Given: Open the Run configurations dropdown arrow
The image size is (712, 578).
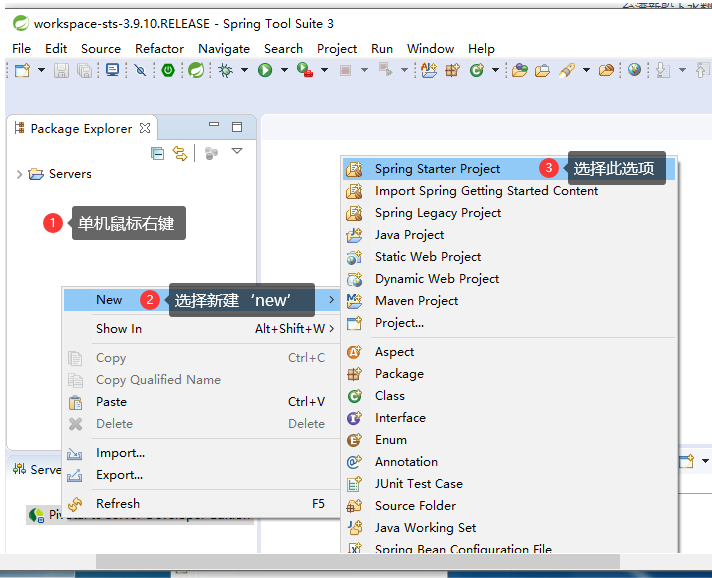Looking at the screenshot, I should (284, 70).
